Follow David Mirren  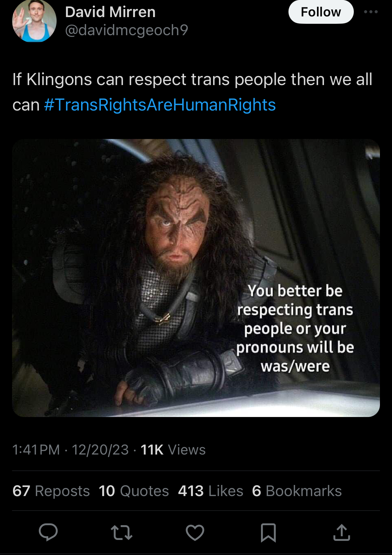(x=321, y=12)
